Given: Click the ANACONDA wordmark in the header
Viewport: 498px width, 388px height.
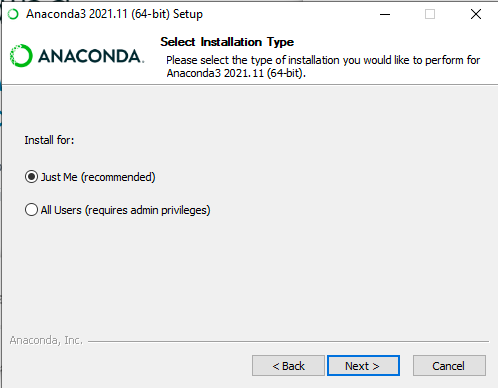Looking at the screenshot, I should coord(91,56).
